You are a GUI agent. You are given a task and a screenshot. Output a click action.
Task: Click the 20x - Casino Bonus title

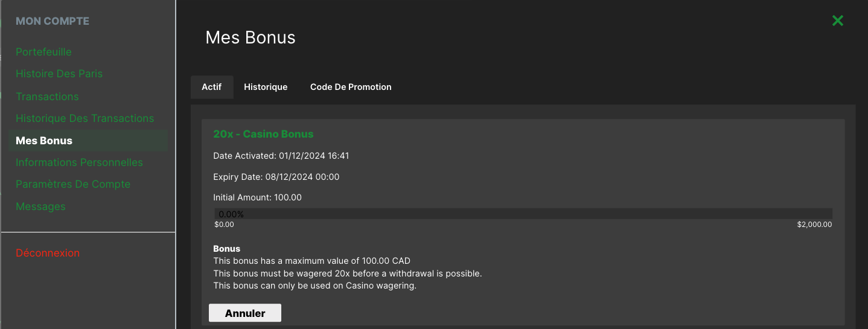(x=263, y=134)
